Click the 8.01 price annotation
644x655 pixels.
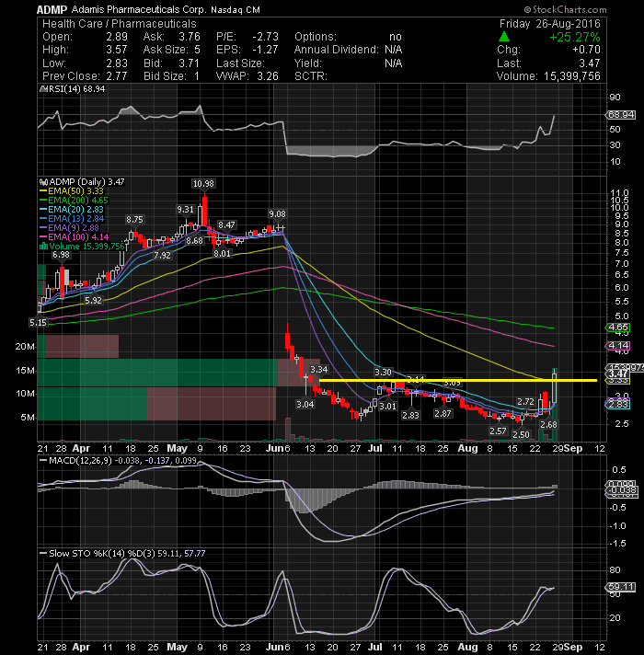pyautogui.click(x=223, y=253)
